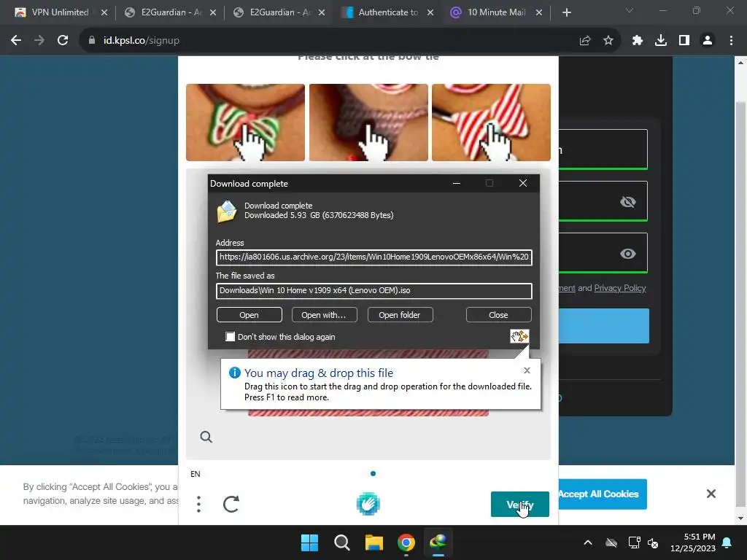747x560 pixels.
Task: Switch to the second E2Guardian tab
Action: 279,12
